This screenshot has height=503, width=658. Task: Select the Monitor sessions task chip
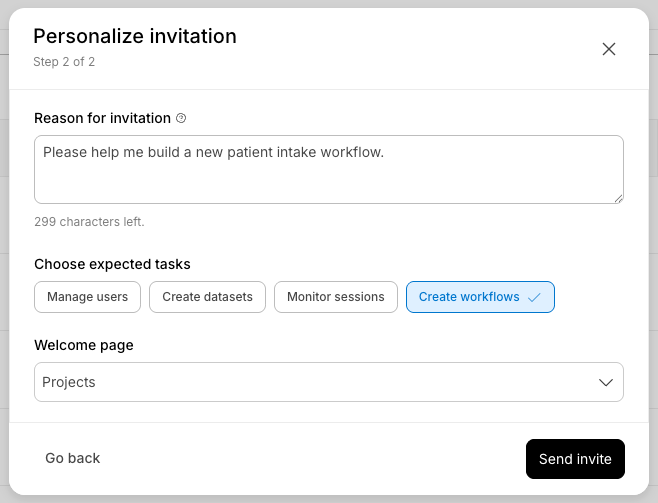(x=336, y=297)
